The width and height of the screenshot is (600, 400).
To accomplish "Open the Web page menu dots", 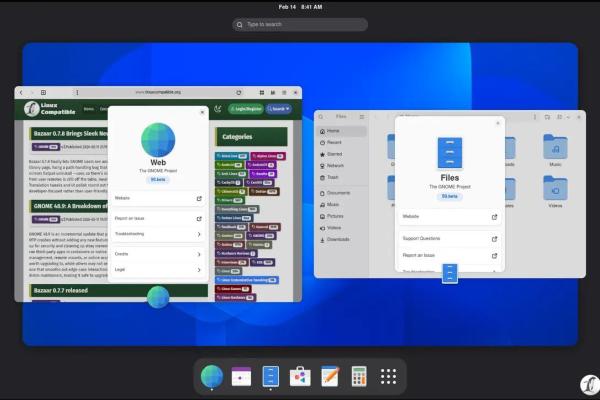I will pos(77,93).
